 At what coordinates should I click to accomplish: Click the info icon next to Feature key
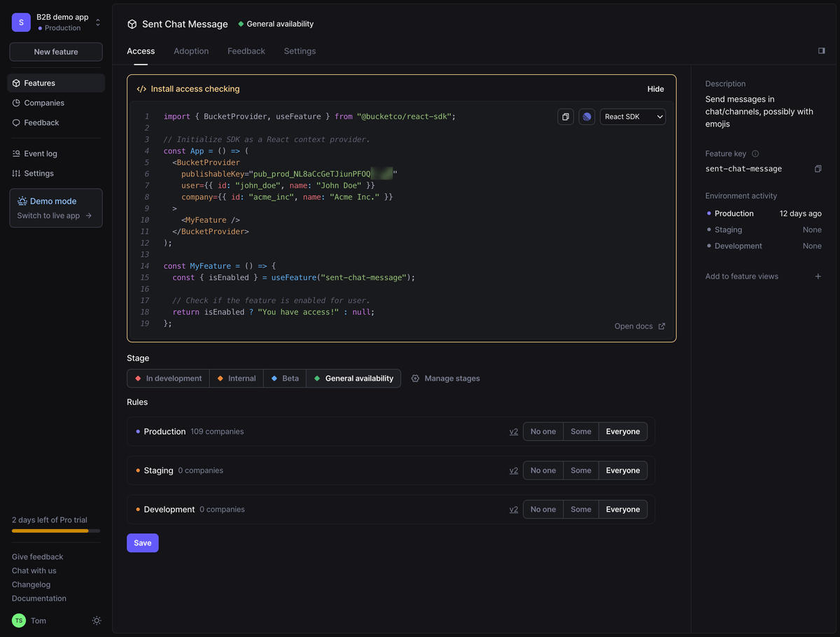(755, 154)
